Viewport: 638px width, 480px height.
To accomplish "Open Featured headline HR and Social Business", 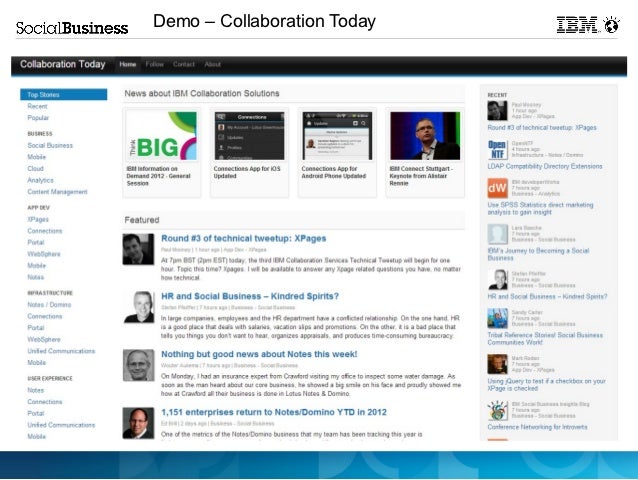I will 250,296.
